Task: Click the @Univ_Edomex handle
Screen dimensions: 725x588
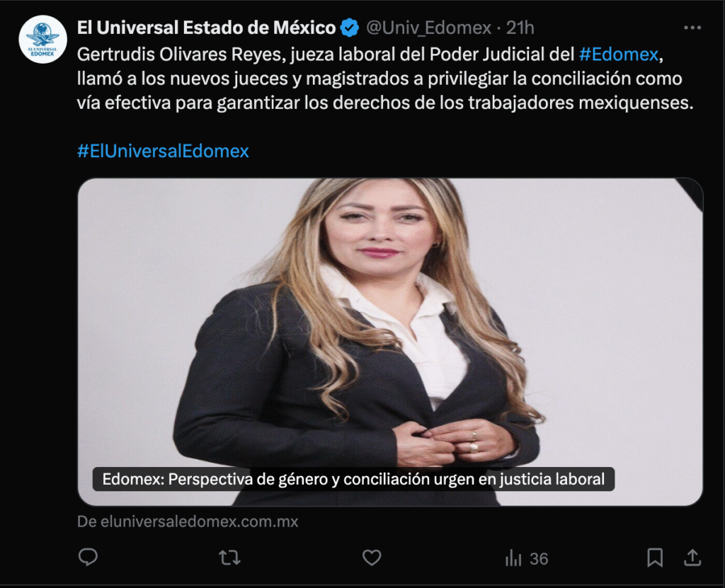Action: pyautogui.click(x=428, y=28)
